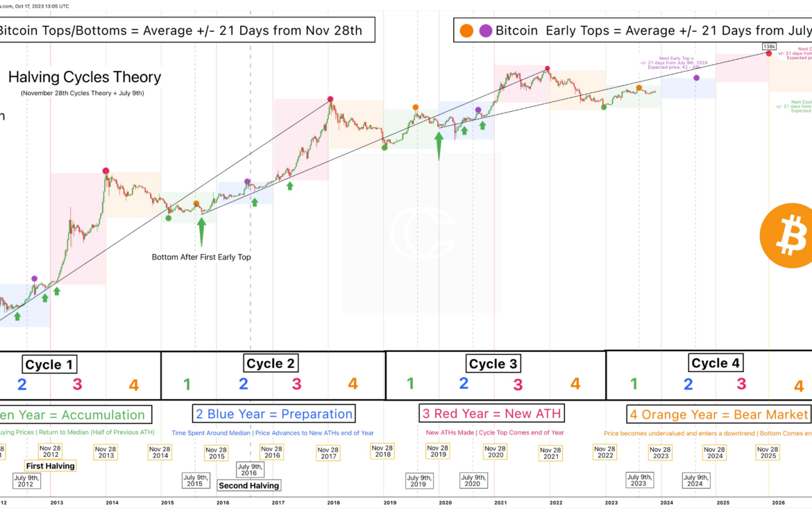Viewport: 812px width, 522px height.
Task: Click the 'Second Halving' label
Action: tap(248, 485)
